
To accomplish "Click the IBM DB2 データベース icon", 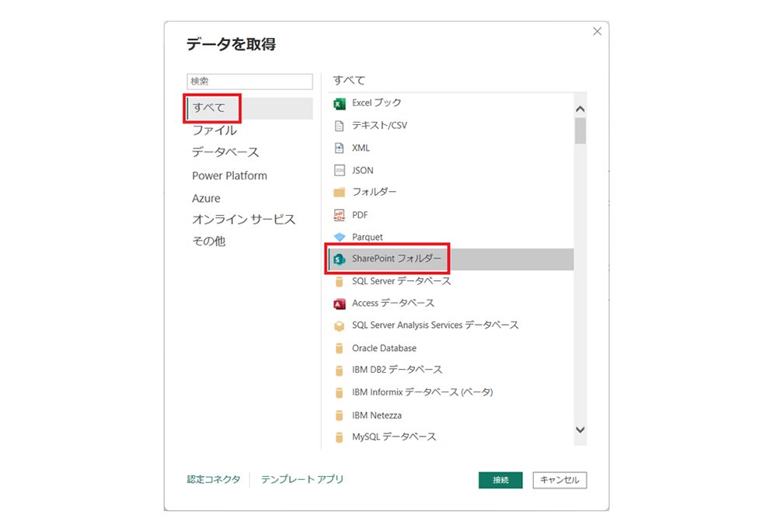I will pos(340,370).
